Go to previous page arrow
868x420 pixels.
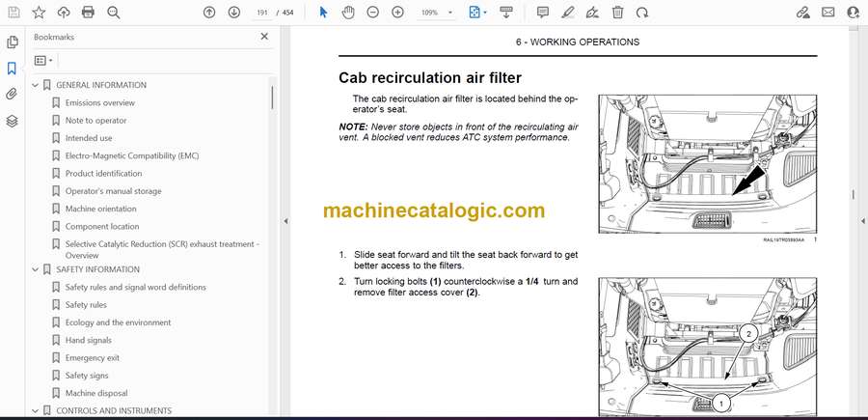click(209, 13)
